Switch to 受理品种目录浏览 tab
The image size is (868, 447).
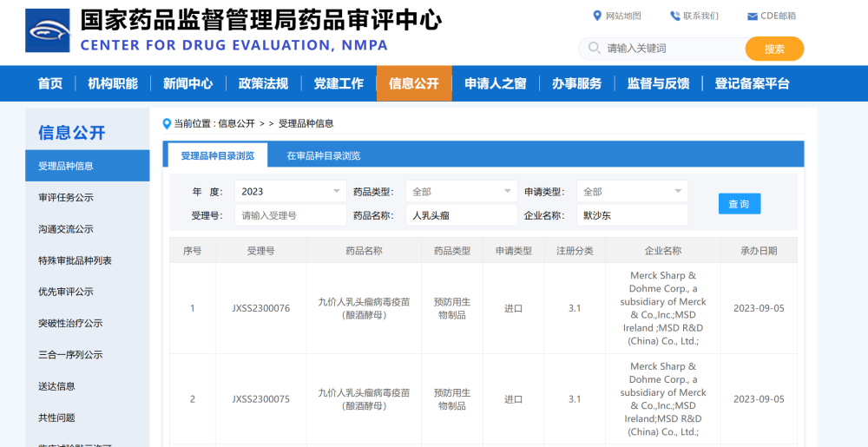pos(218,155)
